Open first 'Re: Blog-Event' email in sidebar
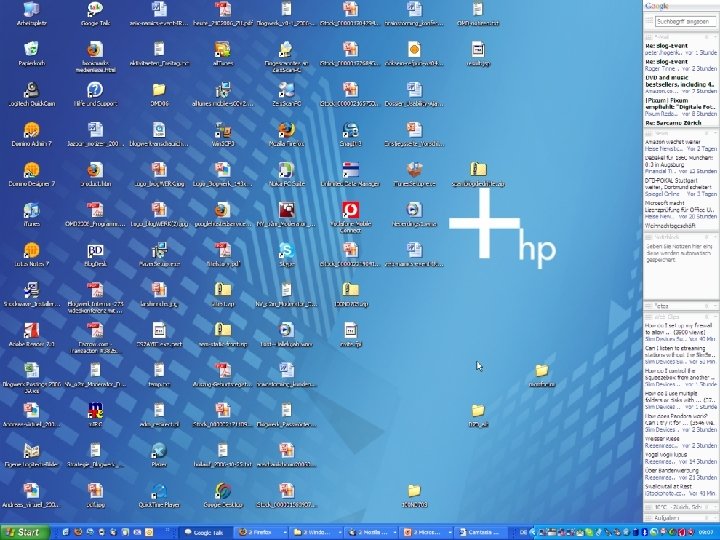Image resolution: width=720 pixels, height=540 pixels. pyautogui.click(x=681, y=49)
